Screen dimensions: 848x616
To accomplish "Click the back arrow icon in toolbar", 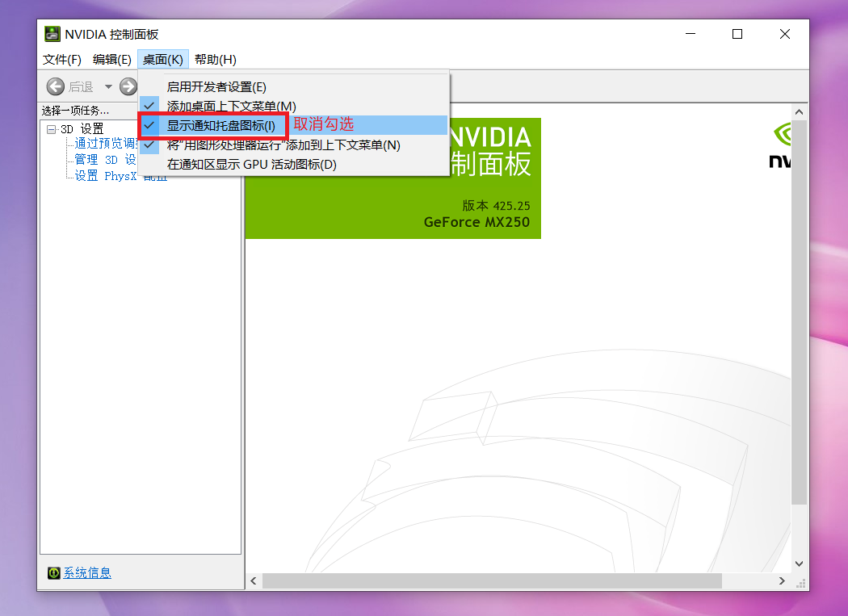I will point(56,86).
